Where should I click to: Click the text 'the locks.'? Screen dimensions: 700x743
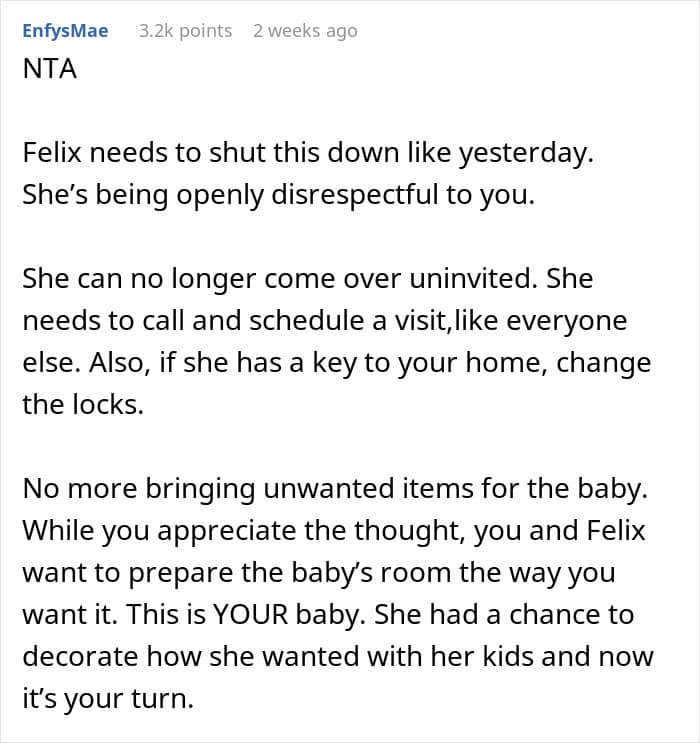[x=83, y=405]
